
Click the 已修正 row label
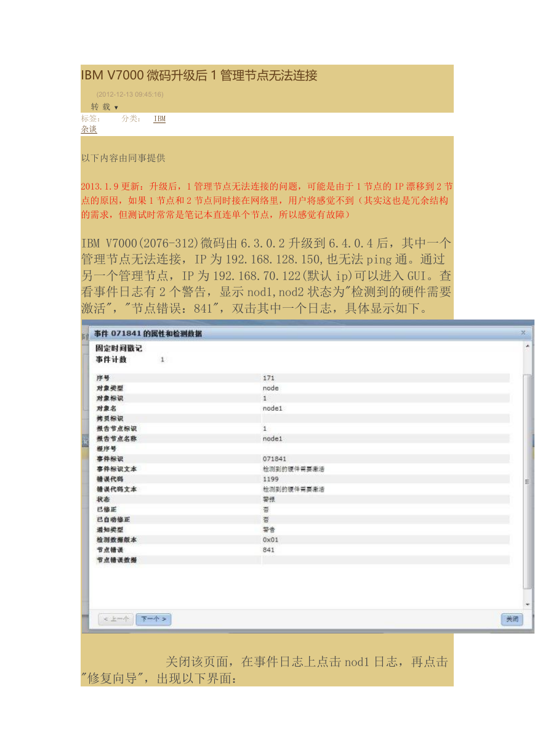coord(106,509)
